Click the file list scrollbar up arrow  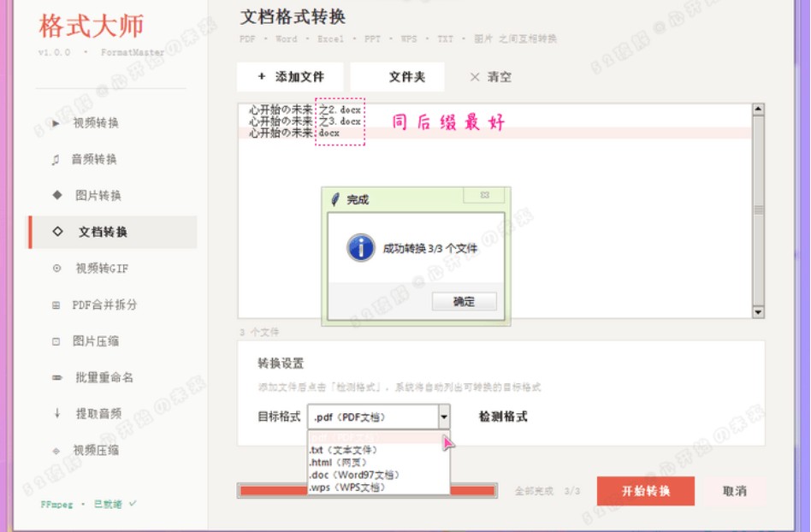758,109
